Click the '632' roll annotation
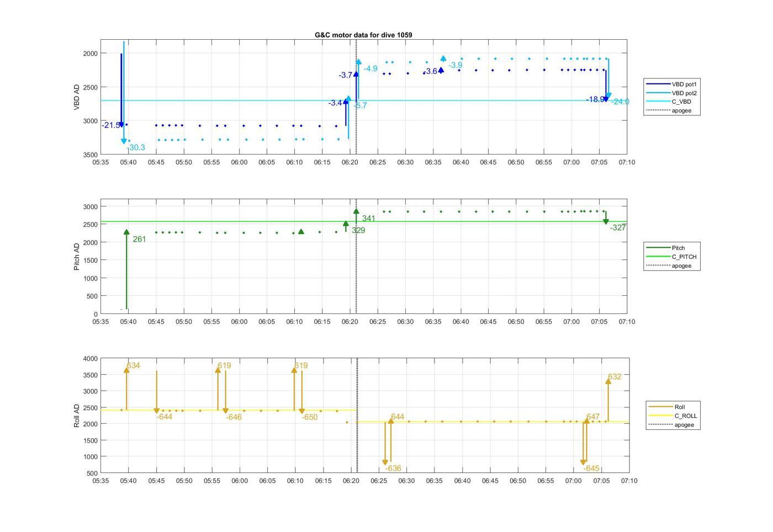 coord(615,376)
